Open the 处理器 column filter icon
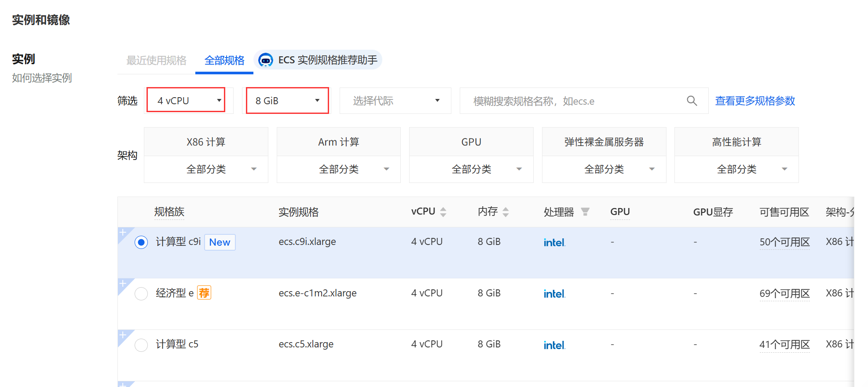The image size is (868, 387). click(585, 212)
